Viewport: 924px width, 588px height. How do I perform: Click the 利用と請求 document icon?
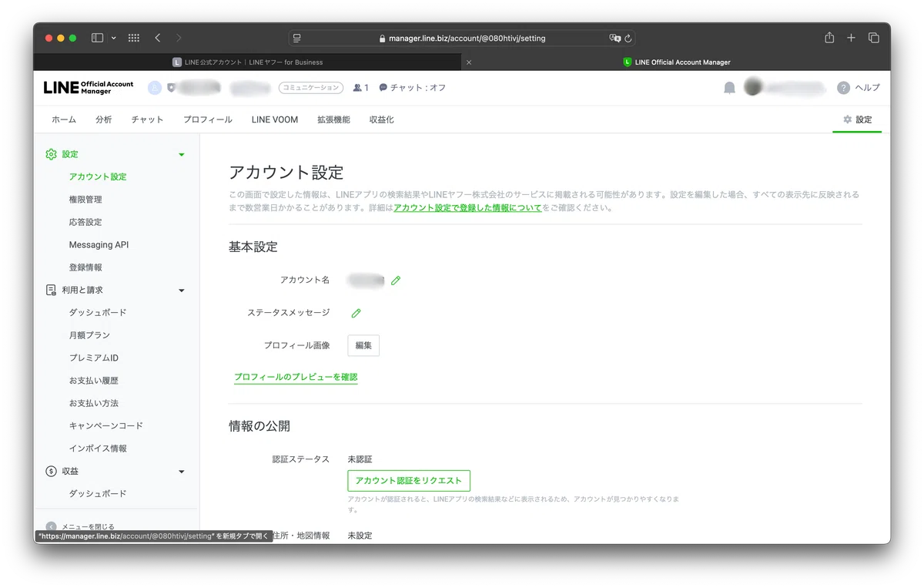click(x=51, y=290)
